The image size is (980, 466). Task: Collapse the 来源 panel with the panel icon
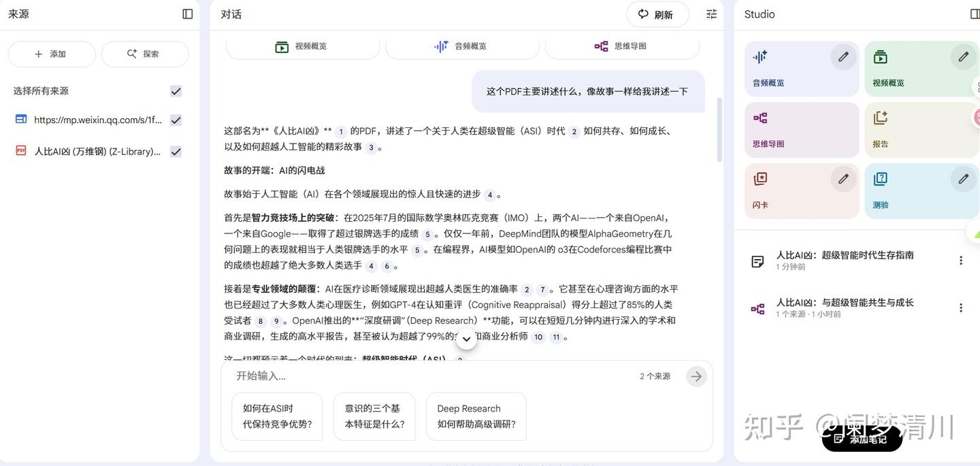(x=187, y=13)
